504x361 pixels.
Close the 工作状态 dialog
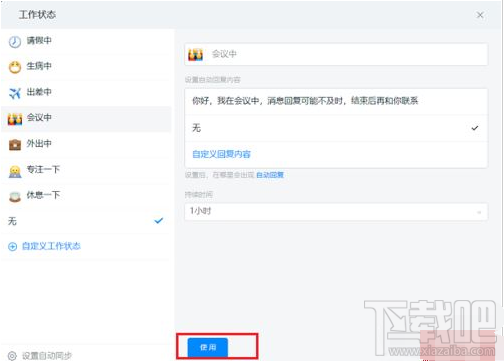pyautogui.click(x=480, y=15)
